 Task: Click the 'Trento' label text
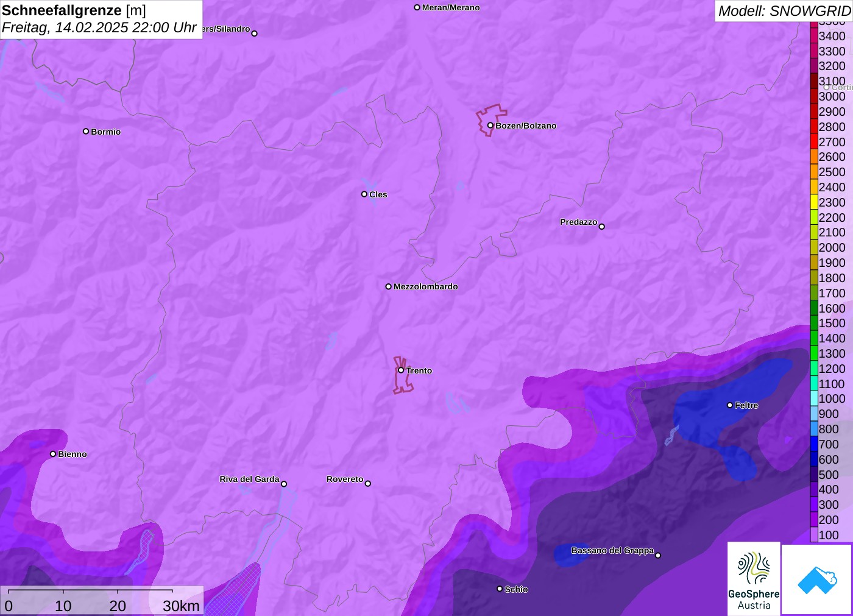click(x=419, y=370)
